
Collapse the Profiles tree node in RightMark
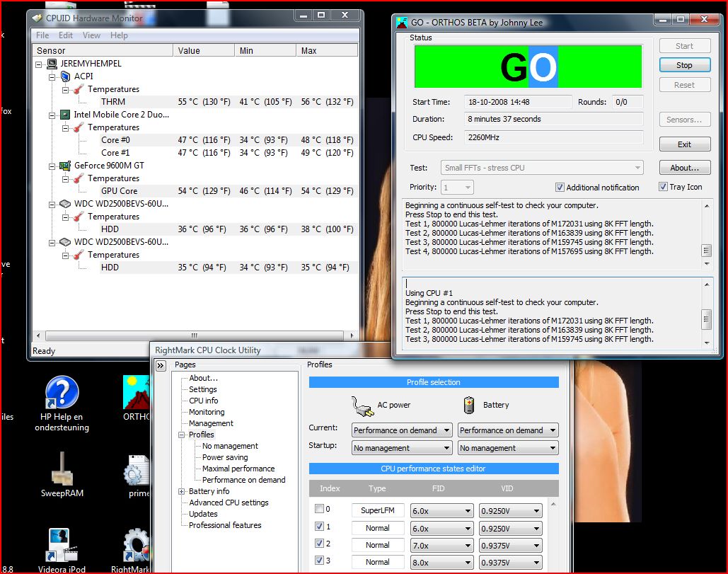coord(182,435)
